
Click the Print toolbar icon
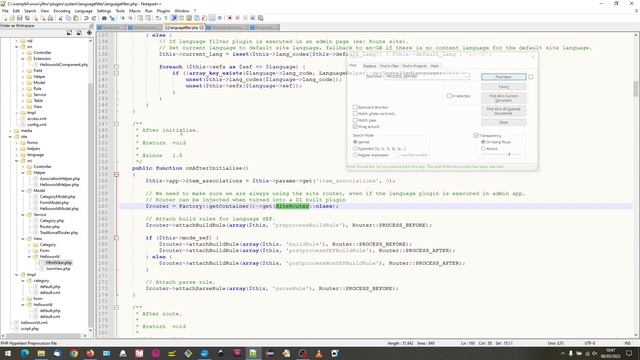tap(50, 18)
